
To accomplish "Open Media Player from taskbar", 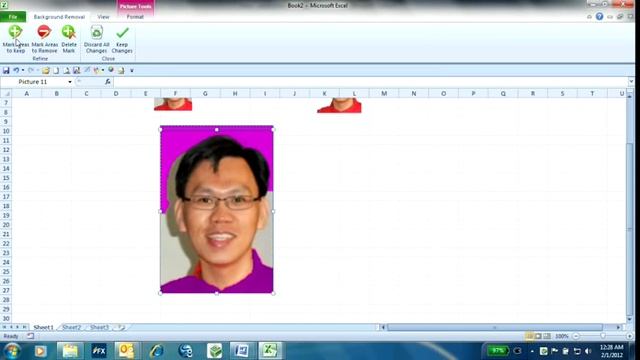I will click(x=40, y=351).
